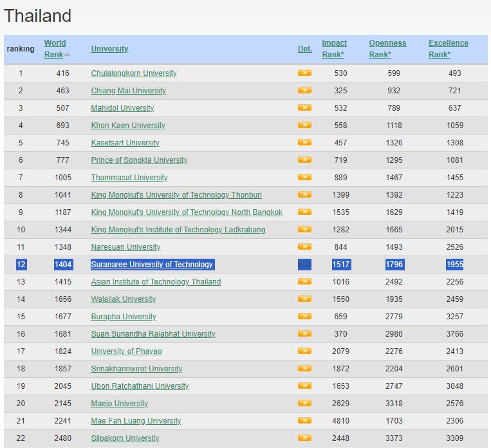Sort by Openness Rank column header
The image size is (491, 448).
(x=387, y=48)
